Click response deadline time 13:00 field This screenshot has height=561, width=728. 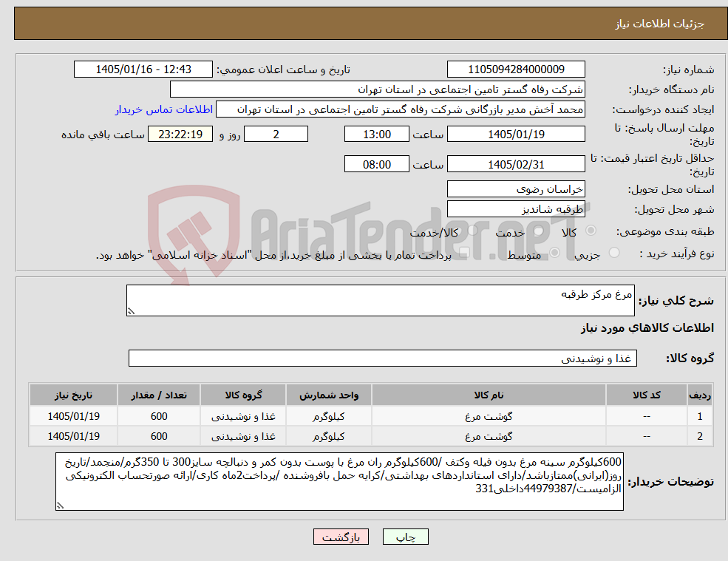376,135
